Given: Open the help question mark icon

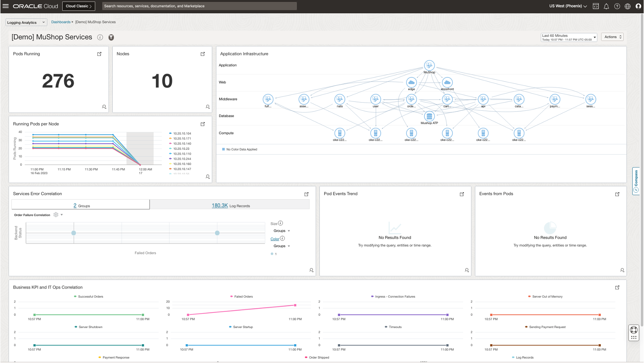Looking at the screenshot, I should pos(617,6).
